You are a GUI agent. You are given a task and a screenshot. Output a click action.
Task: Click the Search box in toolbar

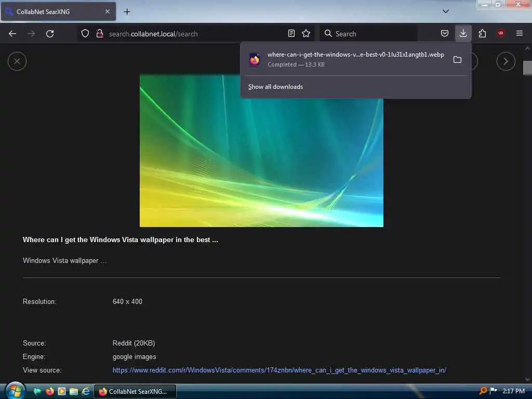[x=368, y=34]
